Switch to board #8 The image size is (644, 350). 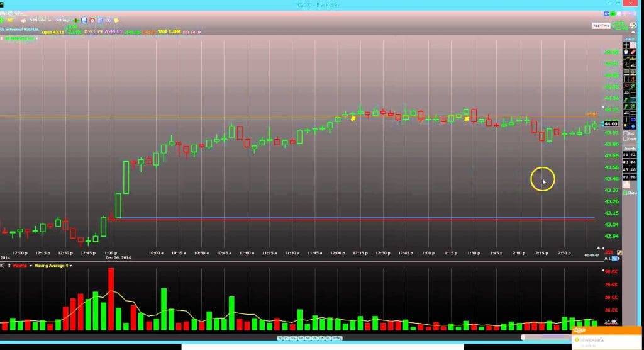coord(633,177)
